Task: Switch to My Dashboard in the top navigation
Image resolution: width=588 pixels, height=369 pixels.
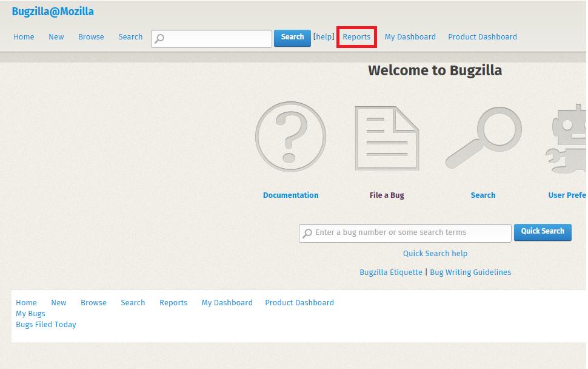Action: coord(410,36)
